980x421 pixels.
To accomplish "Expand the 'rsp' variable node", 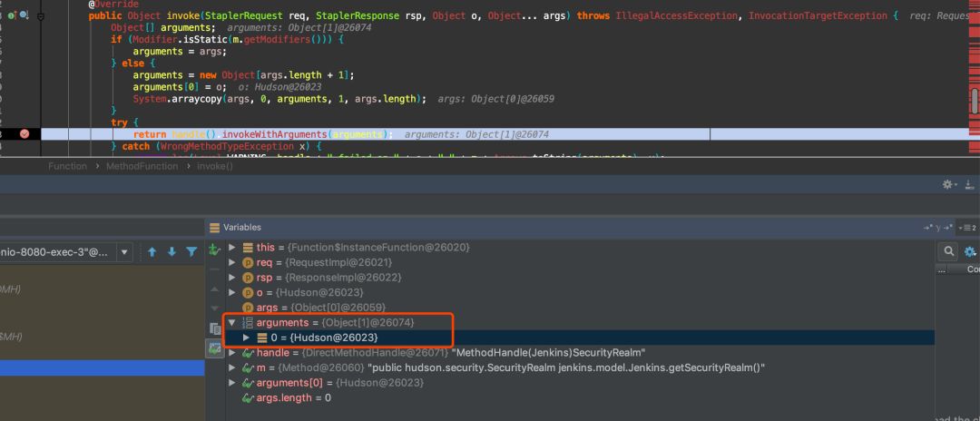I will (x=232, y=278).
